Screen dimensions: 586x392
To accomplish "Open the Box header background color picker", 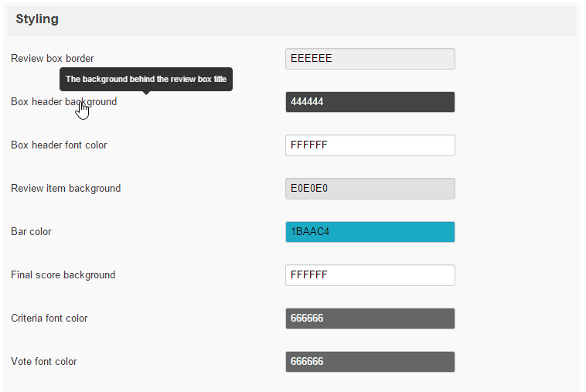I will [x=370, y=102].
